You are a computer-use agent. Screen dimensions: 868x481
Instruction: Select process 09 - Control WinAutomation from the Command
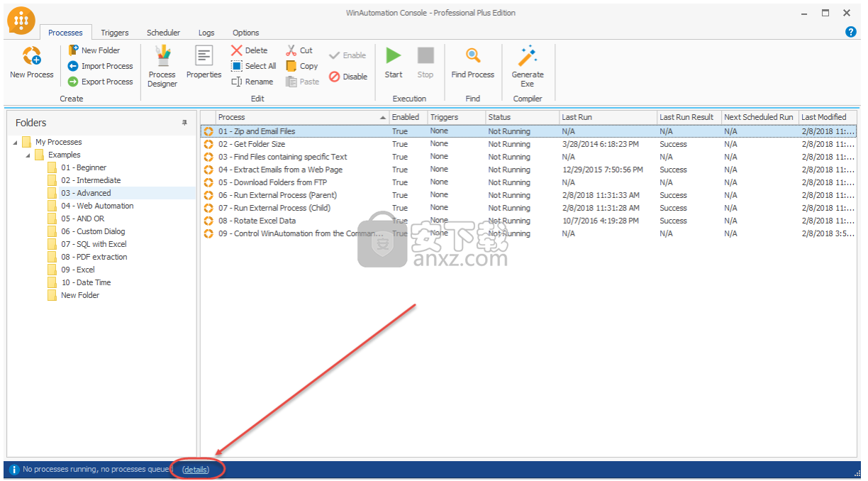click(528, 233)
